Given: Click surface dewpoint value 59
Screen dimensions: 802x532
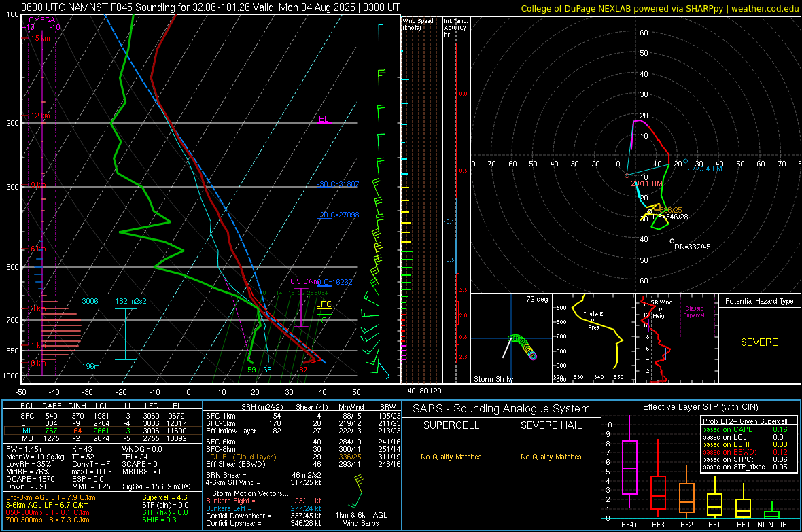Looking at the screenshot, I should tap(251, 370).
